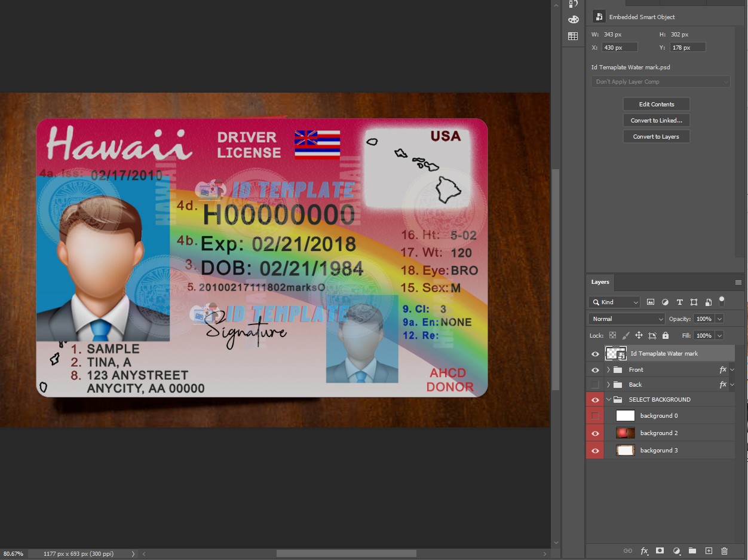This screenshot has height=560, width=748.
Task: Toggle layer filtering switch on or off
Action: tap(722, 301)
